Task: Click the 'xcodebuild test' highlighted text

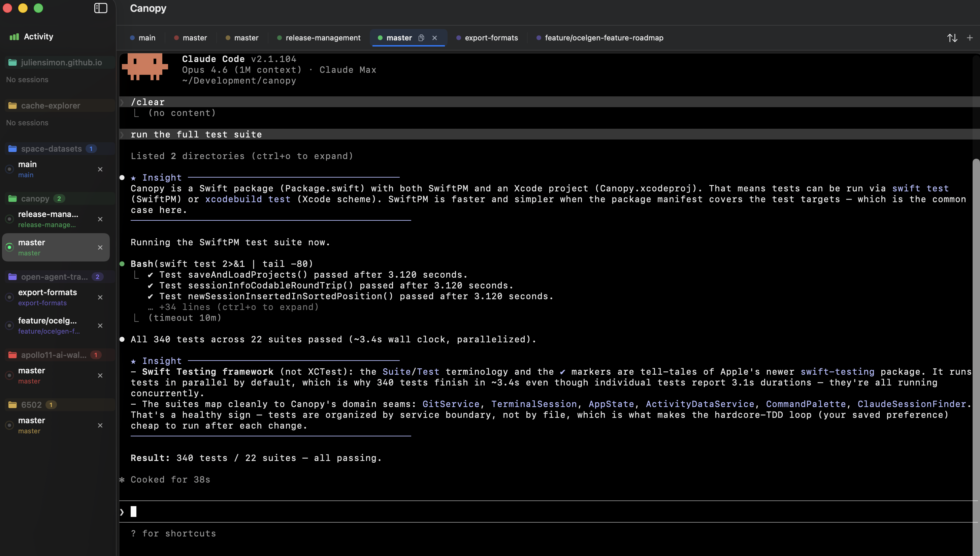Action: [248, 199]
